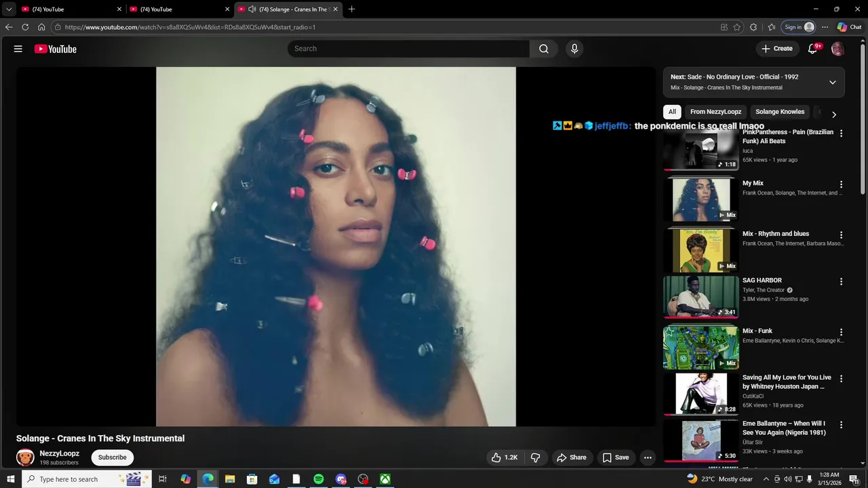Open Copilot Chat in Edge
This screenshot has height=488, width=868.
point(850,27)
